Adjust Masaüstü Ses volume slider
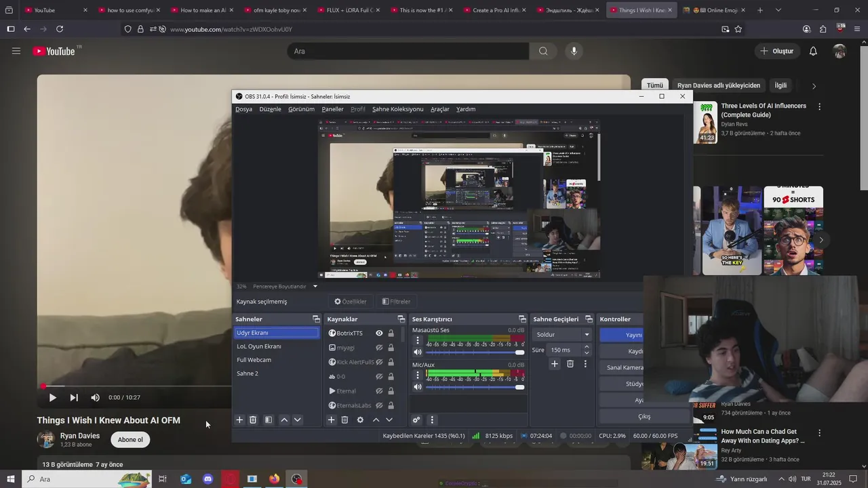868x488 pixels. pos(475,352)
